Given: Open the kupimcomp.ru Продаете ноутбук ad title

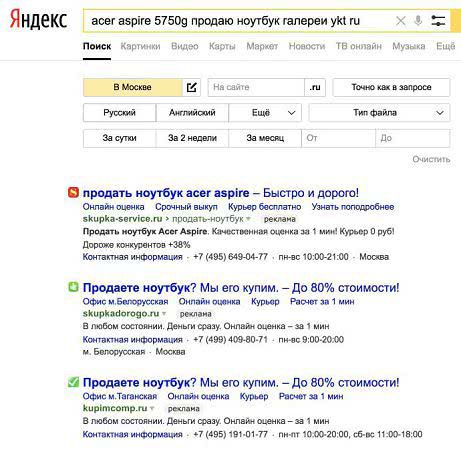Looking at the screenshot, I should 241,382.
